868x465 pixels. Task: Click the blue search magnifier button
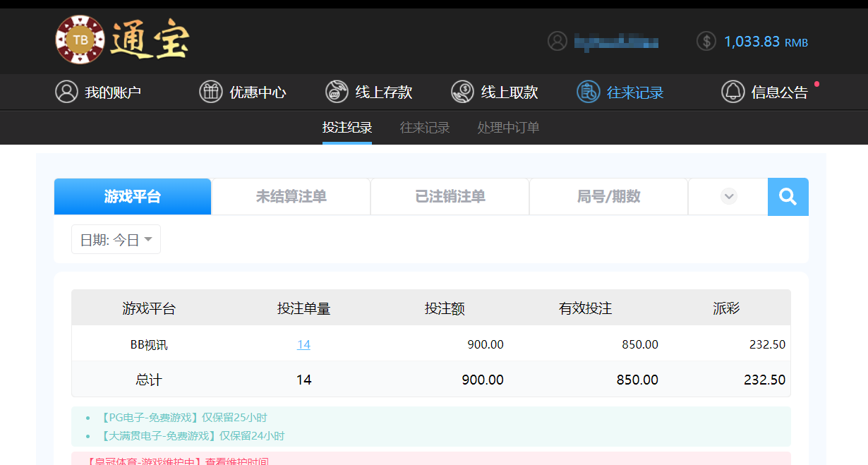788,196
